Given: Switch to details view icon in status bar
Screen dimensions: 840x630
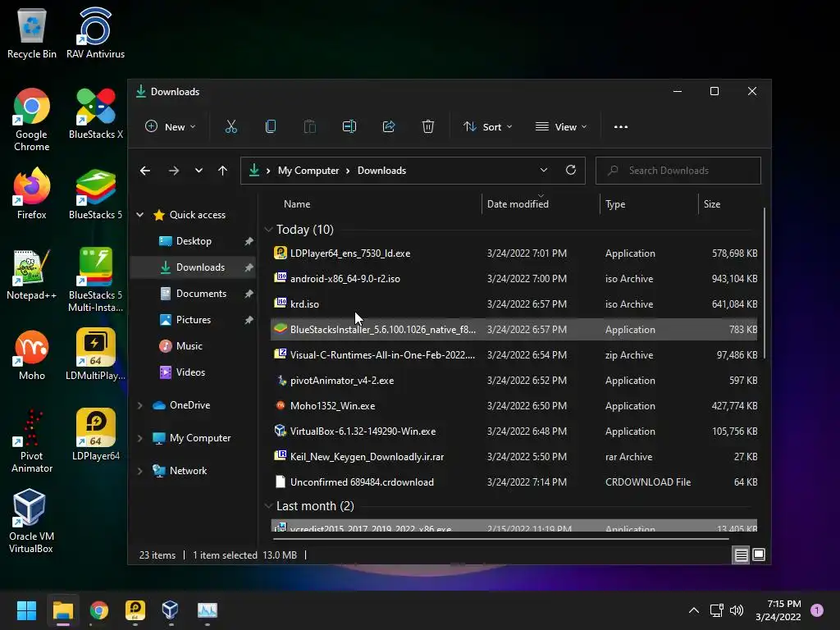Looking at the screenshot, I should [x=741, y=555].
